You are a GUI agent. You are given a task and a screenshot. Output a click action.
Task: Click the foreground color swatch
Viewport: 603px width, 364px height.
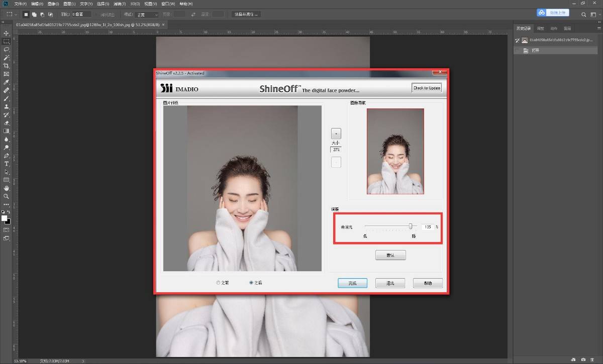point(5,218)
